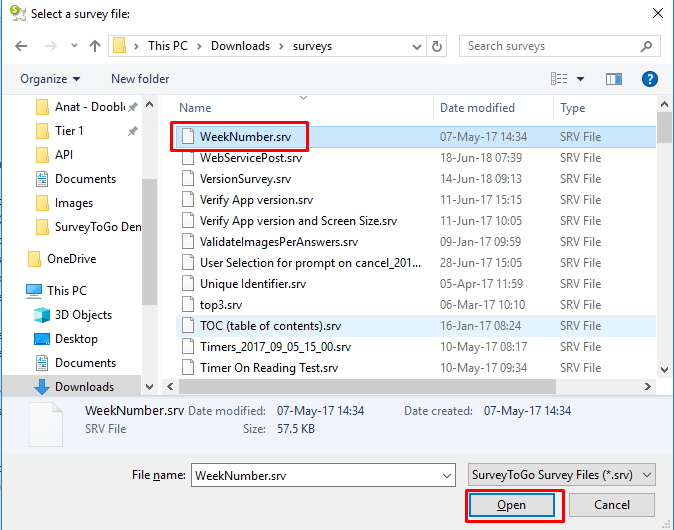
Task: Expand the File name dropdown arrow
Action: (447, 476)
